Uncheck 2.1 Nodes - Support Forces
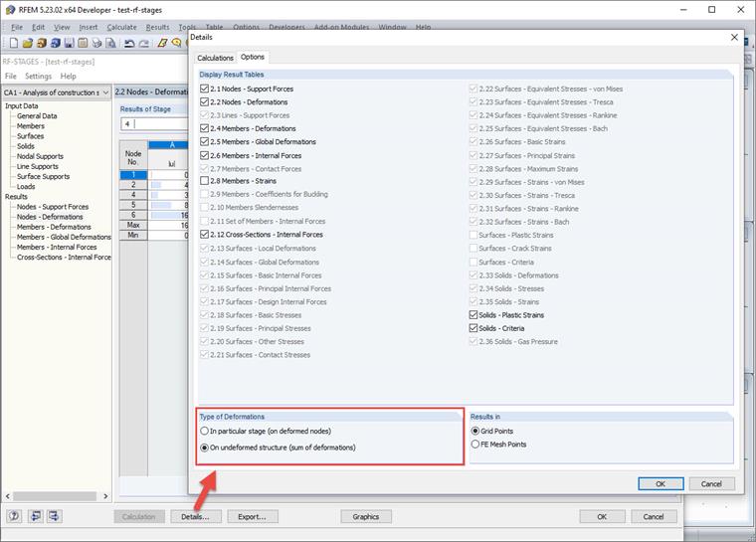Image resolution: width=756 pixels, height=542 pixels. pyautogui.click(x=205, y=89)
